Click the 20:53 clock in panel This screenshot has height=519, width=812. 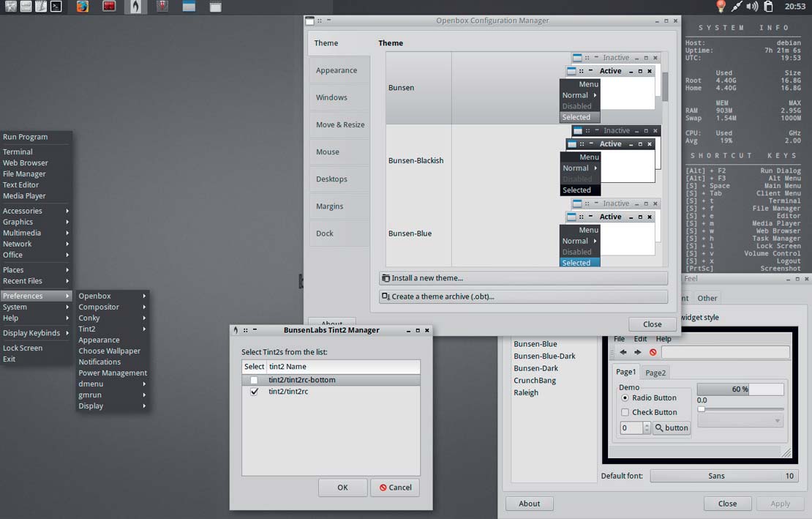click(794, 6)
